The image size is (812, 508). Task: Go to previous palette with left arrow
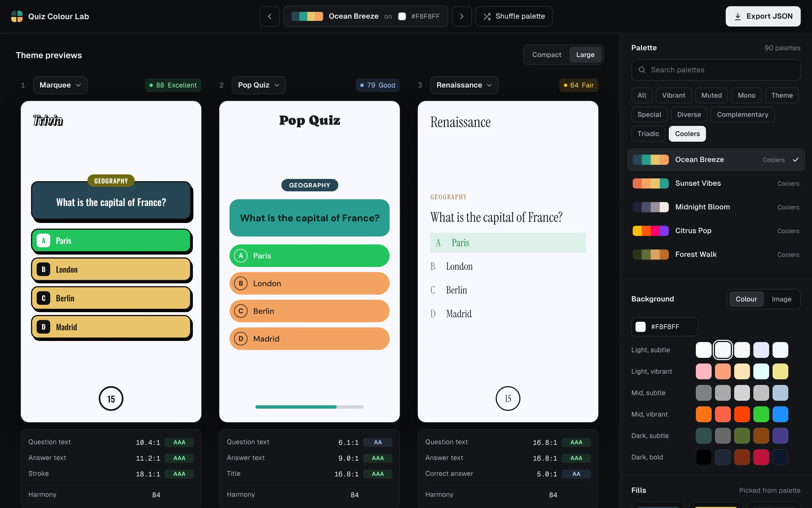point(270,16)
